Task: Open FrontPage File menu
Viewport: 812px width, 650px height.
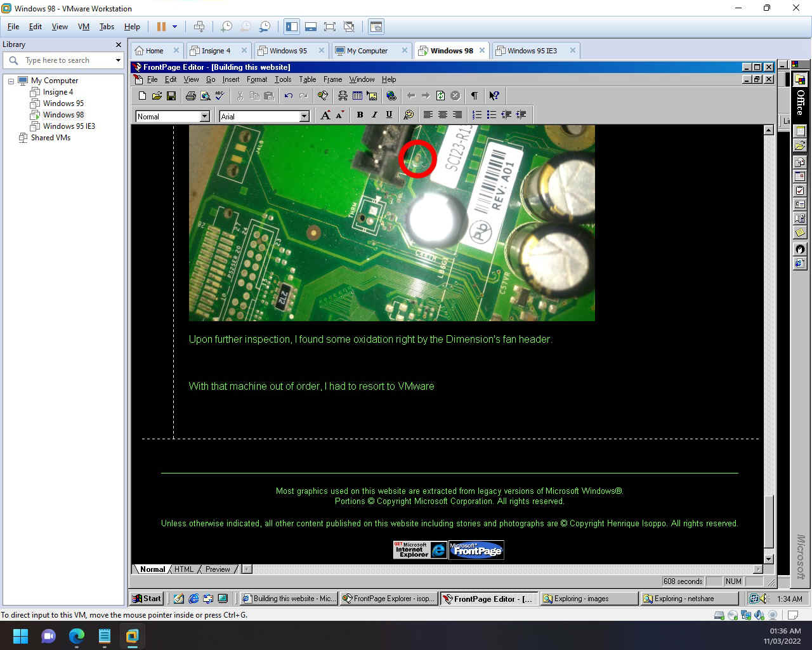Action: click(152, 79)
